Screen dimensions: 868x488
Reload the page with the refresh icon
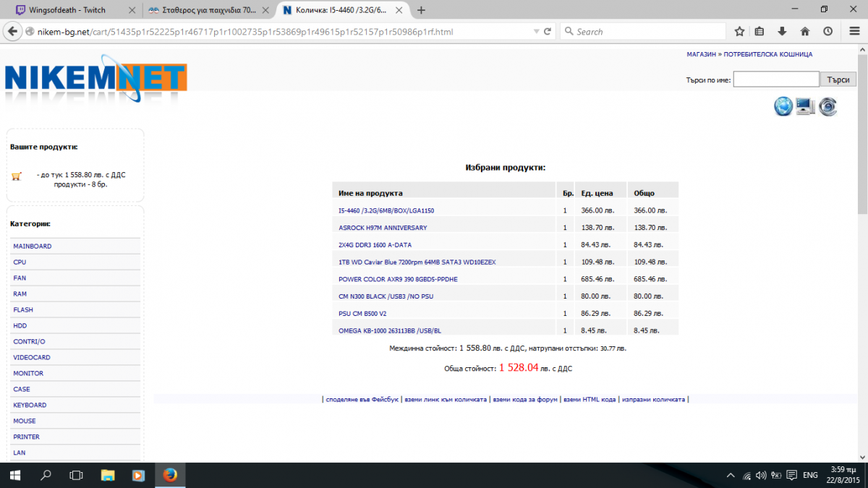tap(548, 32)
